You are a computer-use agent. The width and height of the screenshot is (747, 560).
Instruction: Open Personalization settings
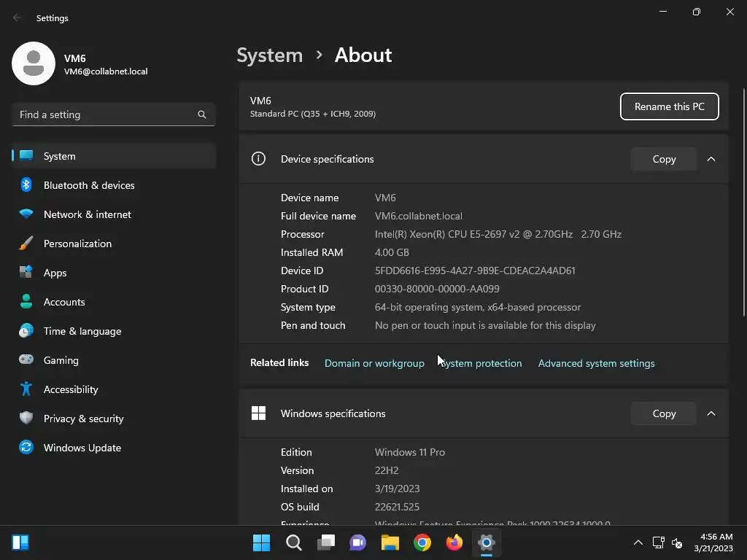(x=114, y=244)
